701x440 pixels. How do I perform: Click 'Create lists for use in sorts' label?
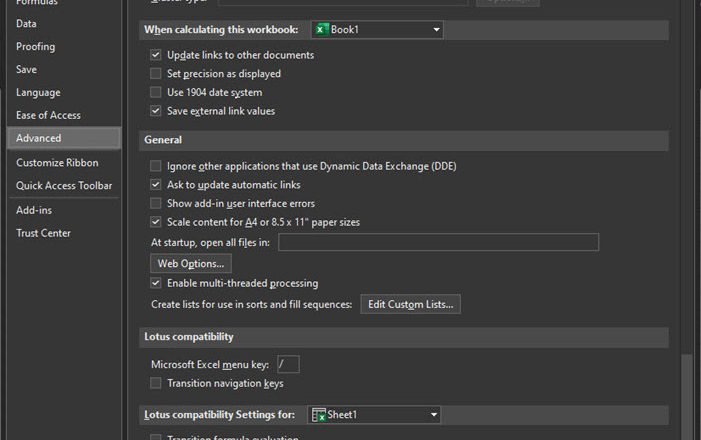(x=251, y=305)
